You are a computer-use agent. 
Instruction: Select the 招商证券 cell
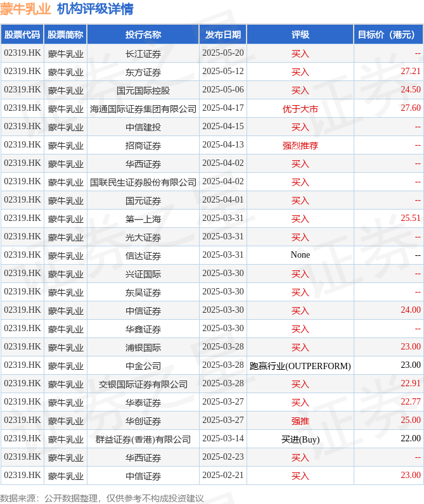pos(143,145)
